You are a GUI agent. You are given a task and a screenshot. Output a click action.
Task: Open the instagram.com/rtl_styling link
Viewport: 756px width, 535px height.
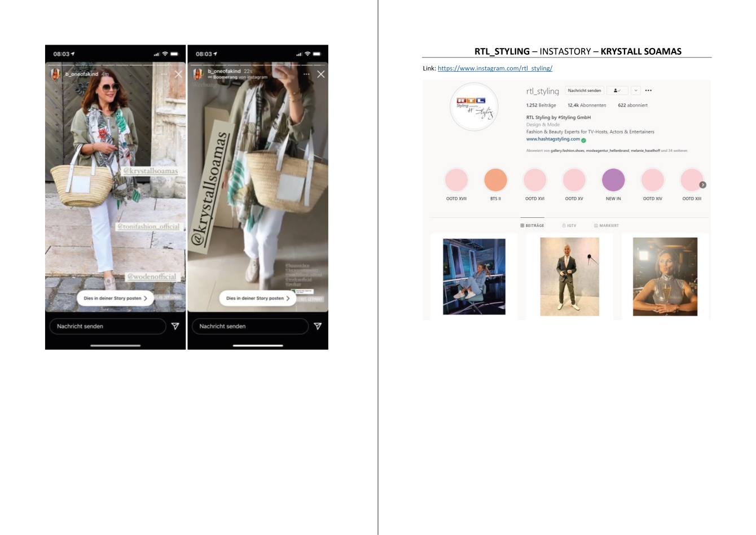[x=495, y=68]
